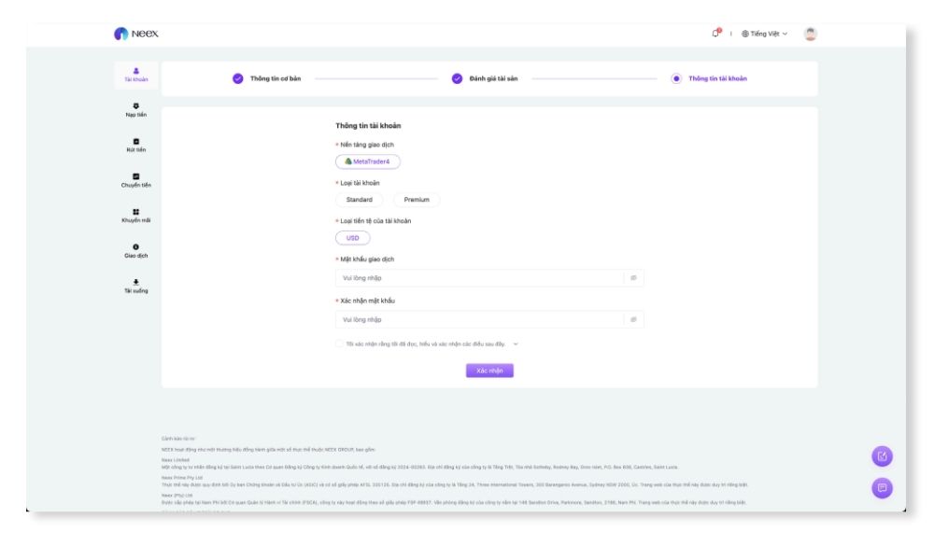Click the Mật khẩu giao dịch input field
Image resolution: width=934 pixels, height=560 pixels.
pos(476,278)
